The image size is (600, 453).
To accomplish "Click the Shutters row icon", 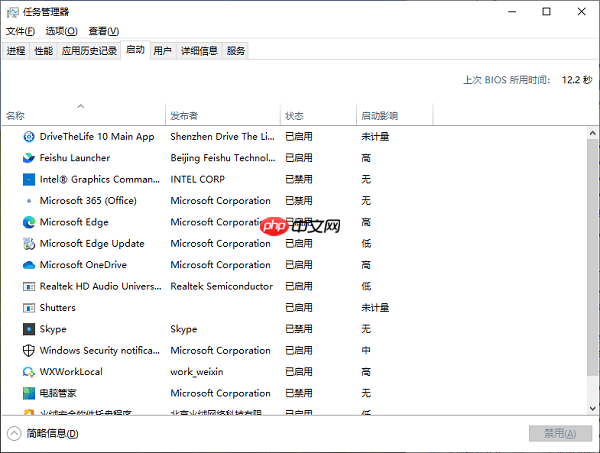I will 29,308.
